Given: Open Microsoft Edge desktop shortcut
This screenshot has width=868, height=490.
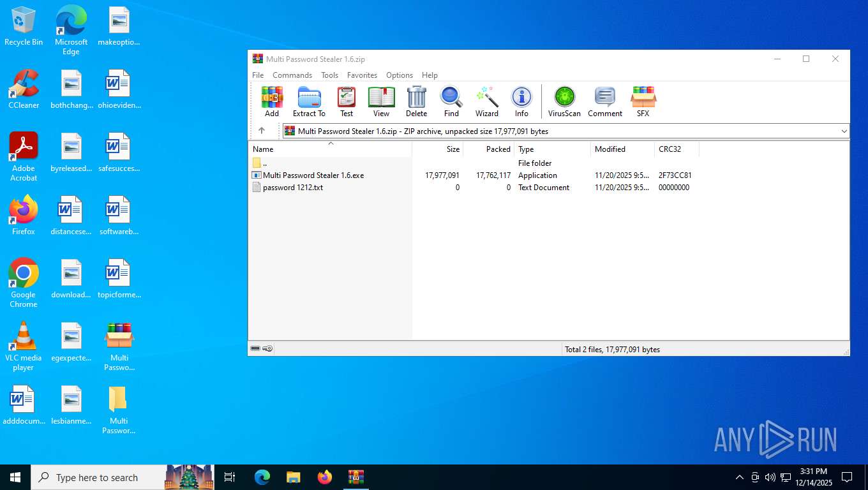Looking at the screenshot, I should (x=71, y=31).
